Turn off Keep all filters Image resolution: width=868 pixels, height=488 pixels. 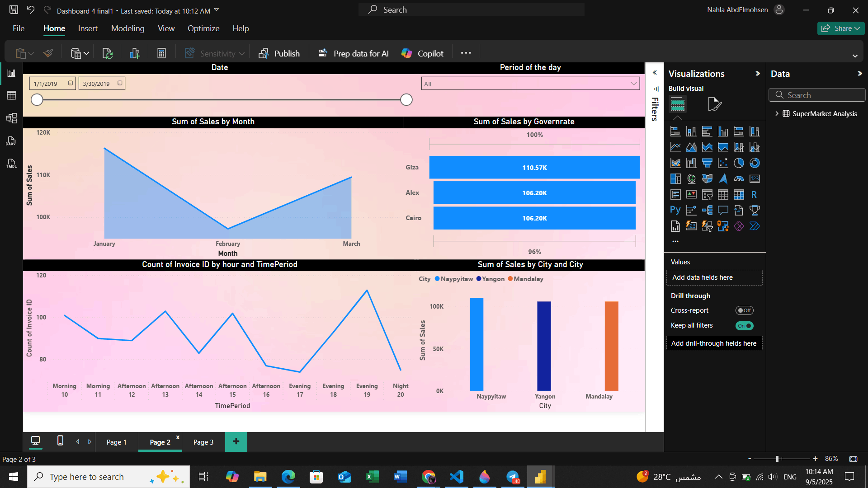pyautogui.click(x=744, y=325)
